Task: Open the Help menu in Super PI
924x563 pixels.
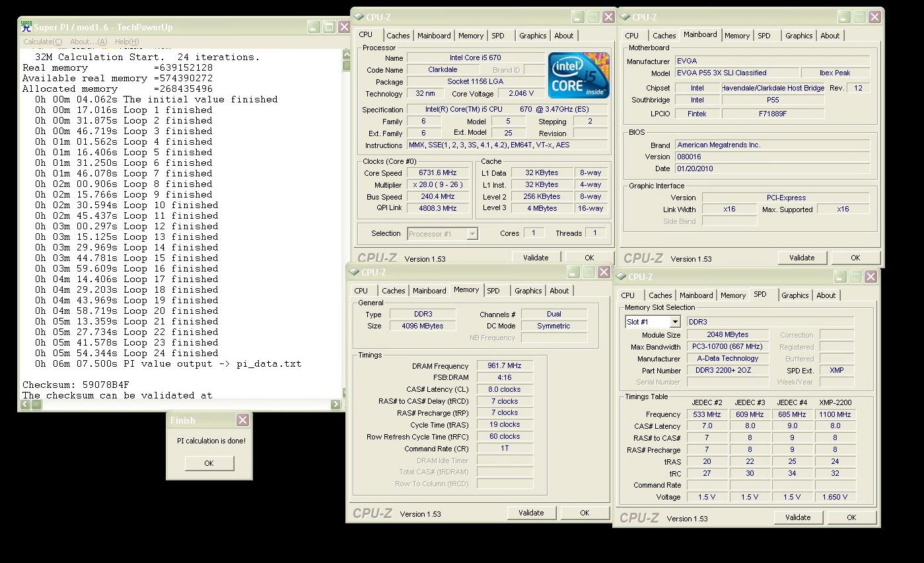Action: [127, 42]
